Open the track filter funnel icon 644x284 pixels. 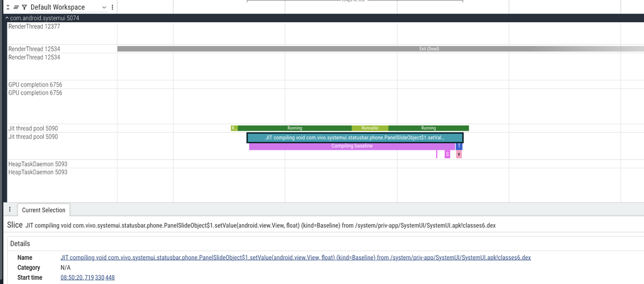[24, 8]
